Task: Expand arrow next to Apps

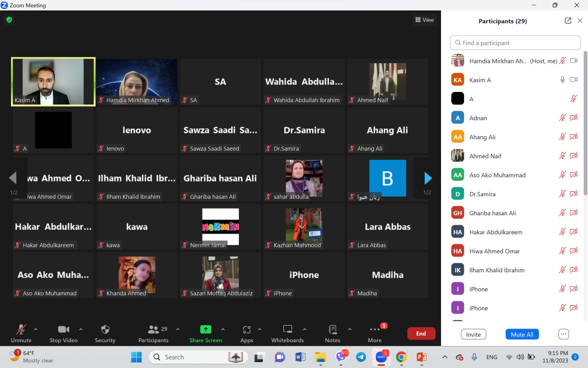Action: click(x=259, y=329)
